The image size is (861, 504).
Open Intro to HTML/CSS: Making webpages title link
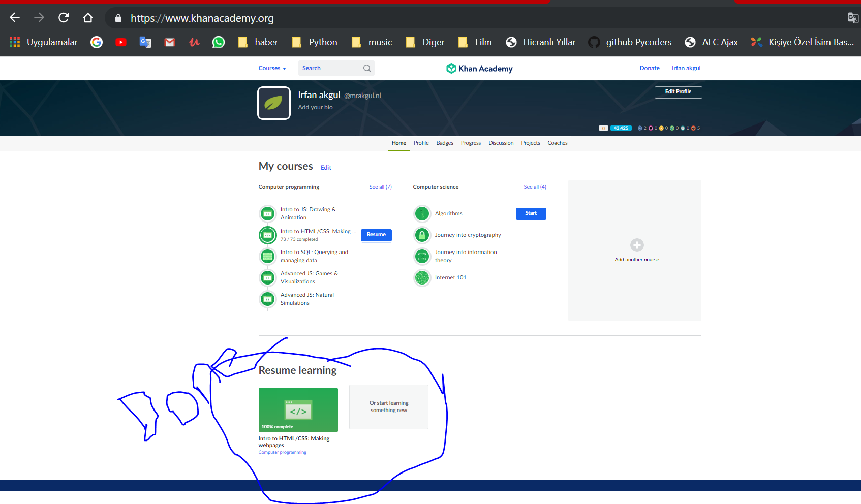pyautogui.click(x=294, y=442)
